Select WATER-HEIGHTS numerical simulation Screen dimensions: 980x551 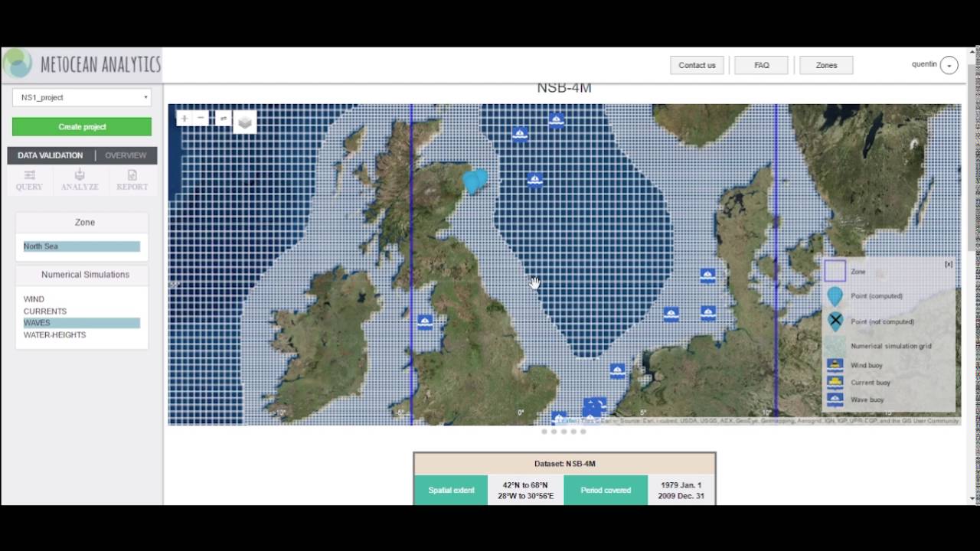54,335
